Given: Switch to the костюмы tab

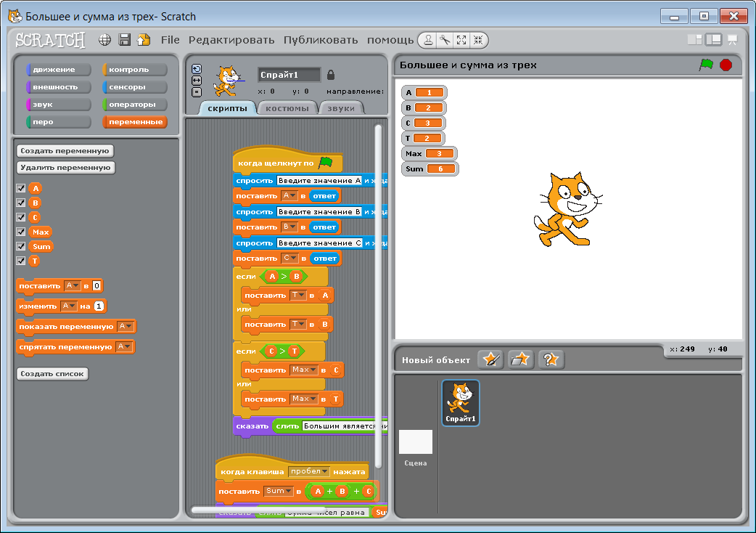Looking at the screenshot, I should [287, 108].
